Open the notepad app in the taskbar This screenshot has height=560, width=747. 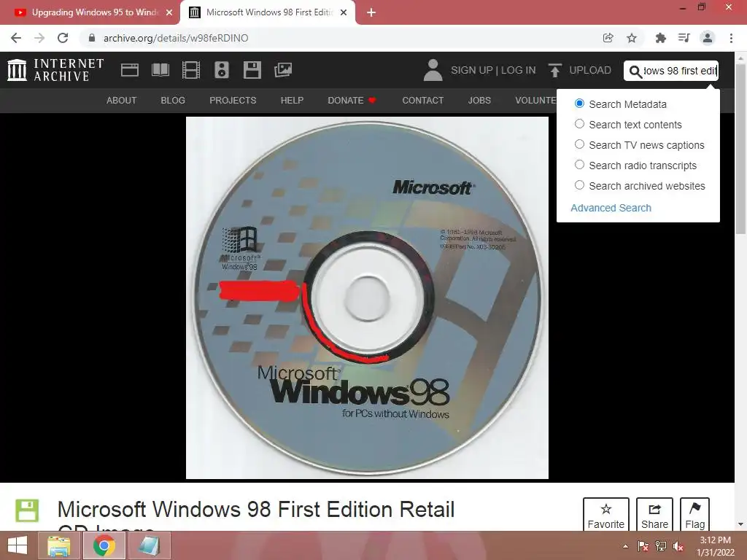pyautogui.click(x=149, y=545)
